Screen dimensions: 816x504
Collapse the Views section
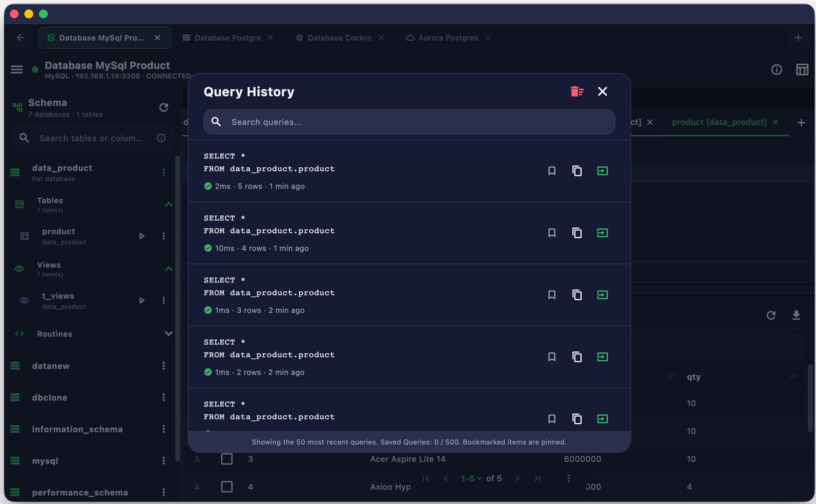(x=168, y=269)
